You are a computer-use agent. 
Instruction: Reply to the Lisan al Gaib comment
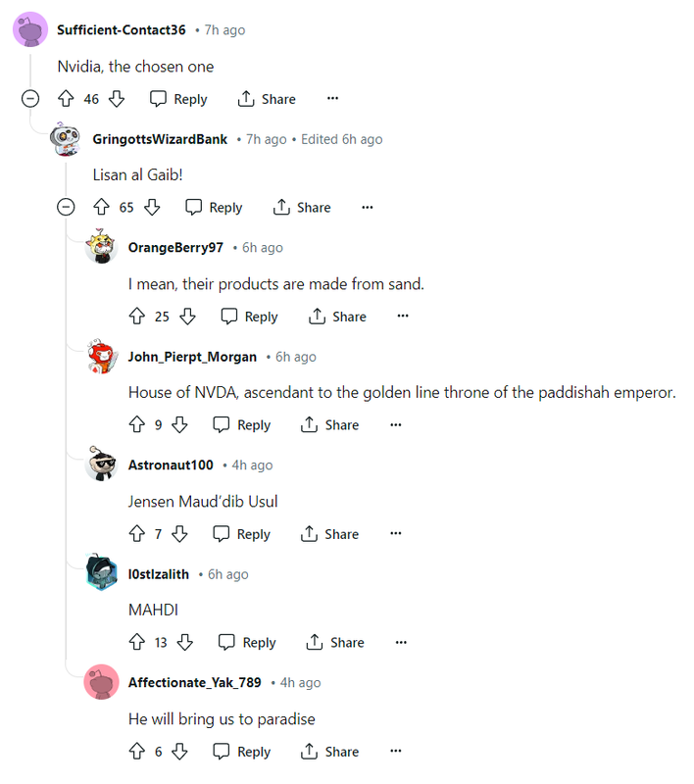pos(214,207)
